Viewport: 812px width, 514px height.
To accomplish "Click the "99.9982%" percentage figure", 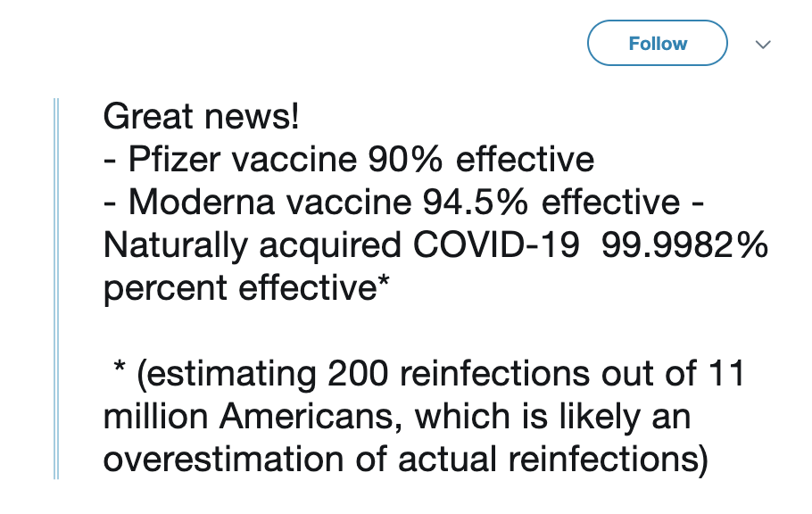I will tap(684, 245).
